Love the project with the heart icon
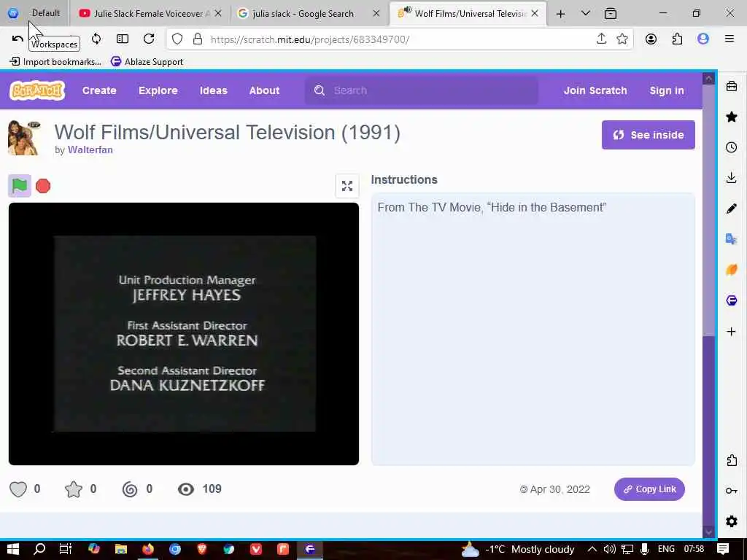 [x=18, y=489]
